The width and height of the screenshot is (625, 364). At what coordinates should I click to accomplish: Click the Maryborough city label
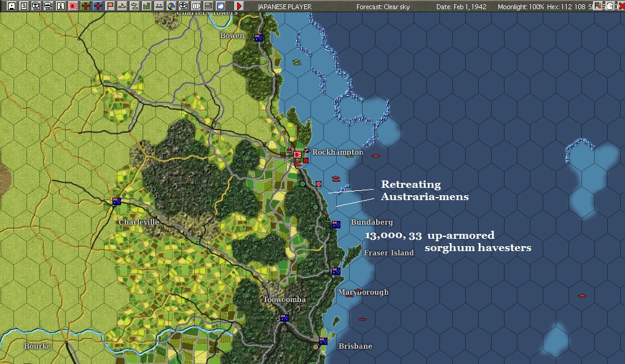pyautogui.click(x=363, y=292)
